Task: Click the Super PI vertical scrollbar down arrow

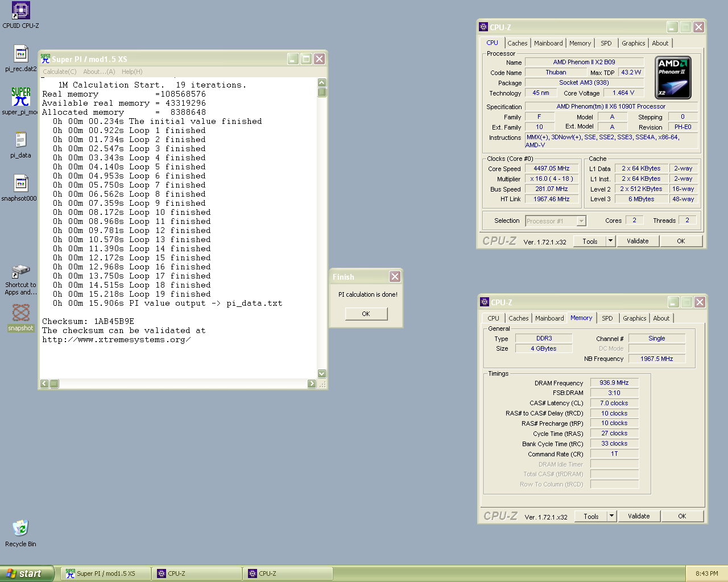Action: pyautogui.click(x=322, y=373)
